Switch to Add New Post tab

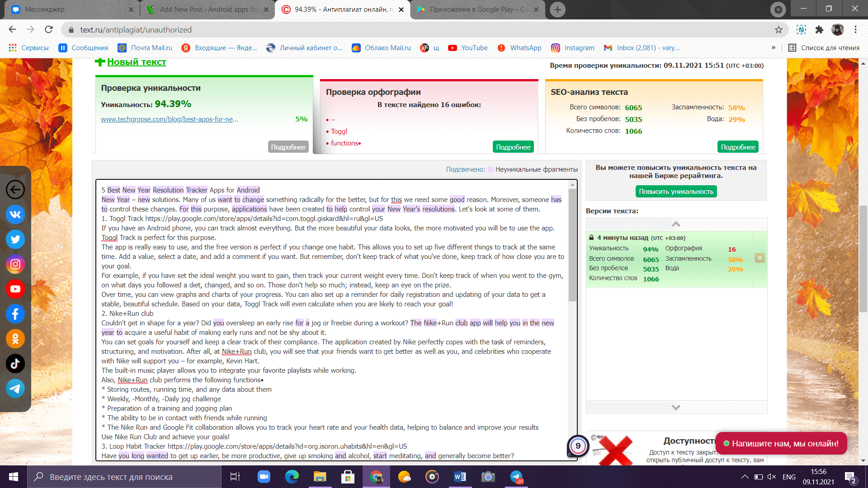208,9
